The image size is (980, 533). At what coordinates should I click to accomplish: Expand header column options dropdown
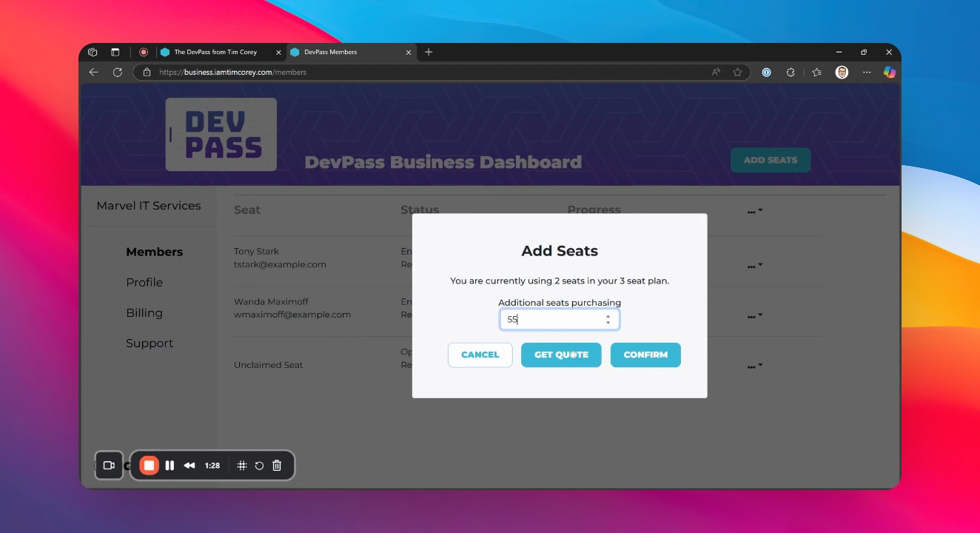coord(754,211)
